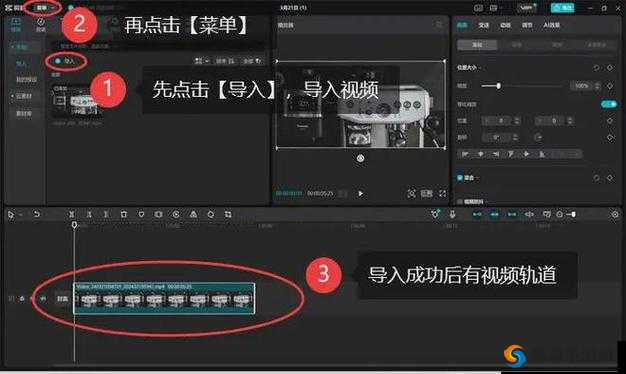Screen dimensions: 626x374
Task: Click keyframe diamond on the 缩放 row
Action: (x=610, y=85)
